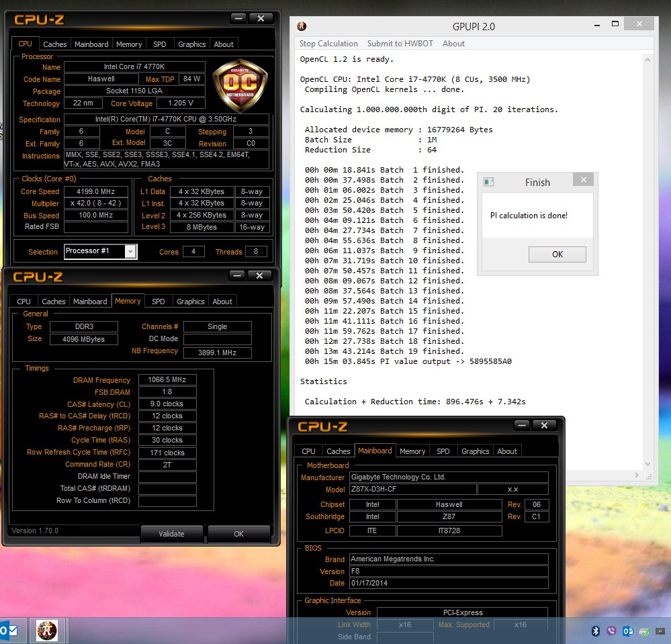Select SPD tab in top CPU-Z window
This screenshot has width=671, height=644.
click(x=160, y=44)
